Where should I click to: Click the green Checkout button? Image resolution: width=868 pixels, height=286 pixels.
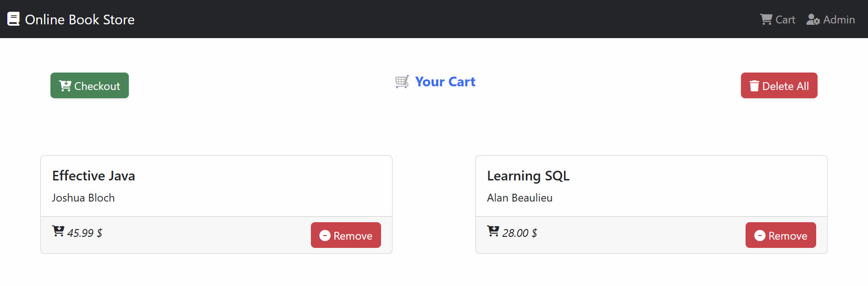[89, 85]
